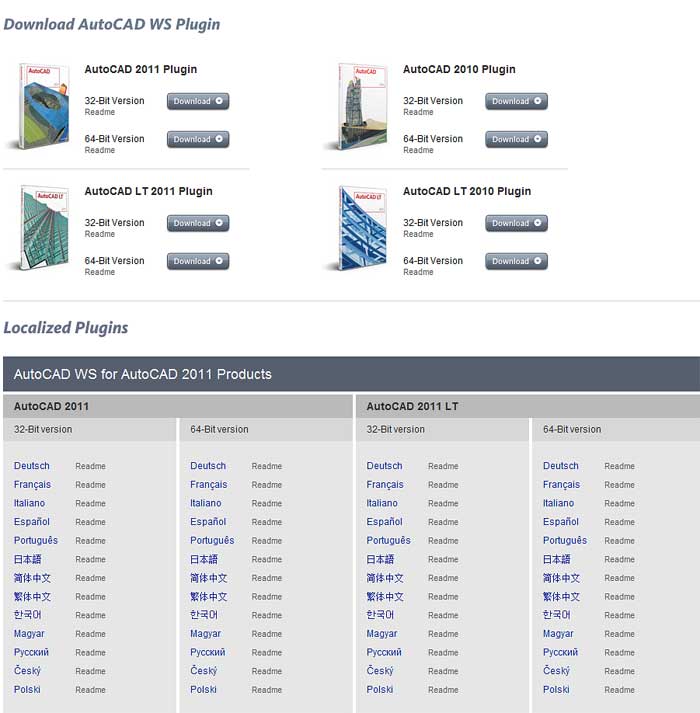Click the AutoCAD 2011 box art thumbnail

(44, 106)
